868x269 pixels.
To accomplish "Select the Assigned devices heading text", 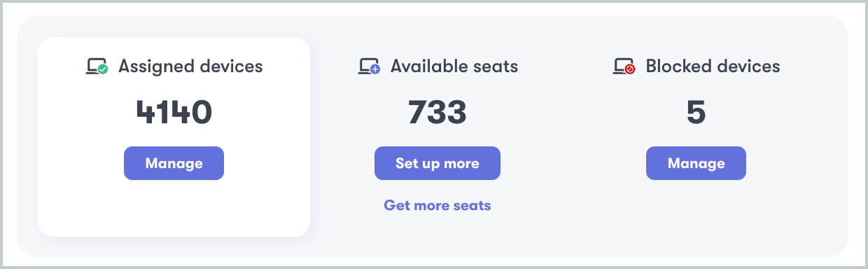I will pos(190,67).
